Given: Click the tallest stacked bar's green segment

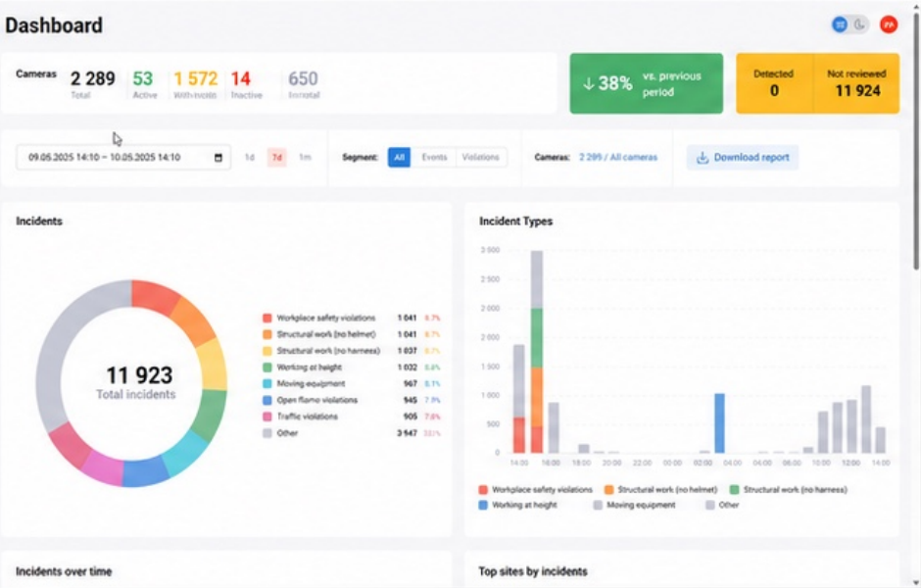Looking at the screenshot, I should 537,338.
